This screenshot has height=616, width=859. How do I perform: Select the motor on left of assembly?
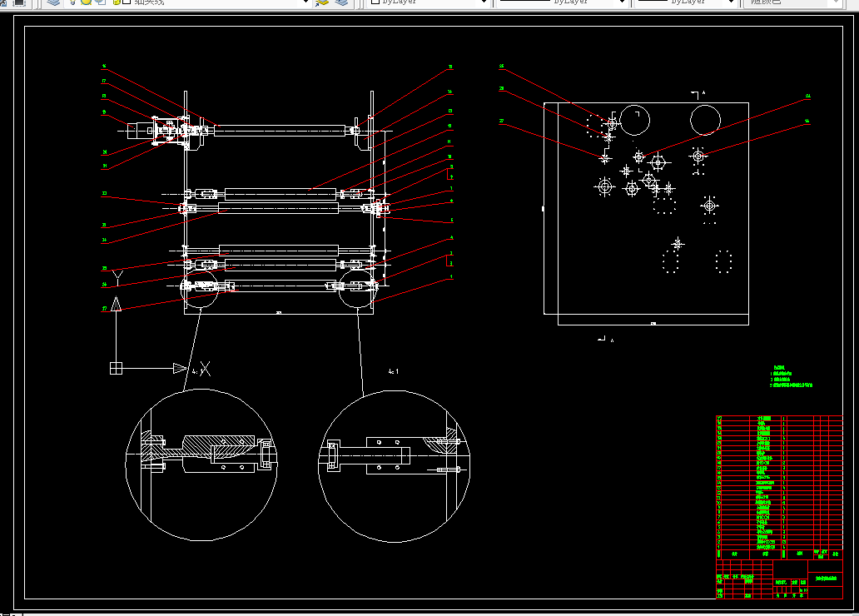click(x=139, y=131)
